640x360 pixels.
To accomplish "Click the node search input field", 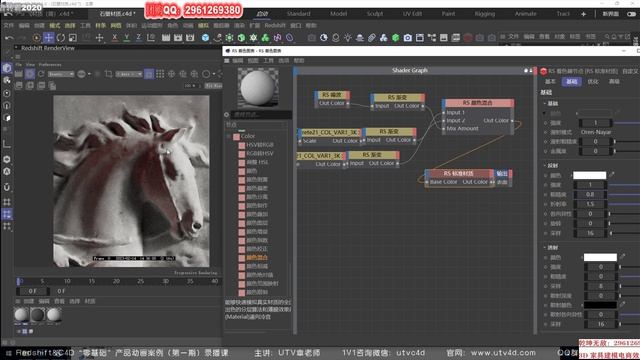I will (x=261, y=115).
